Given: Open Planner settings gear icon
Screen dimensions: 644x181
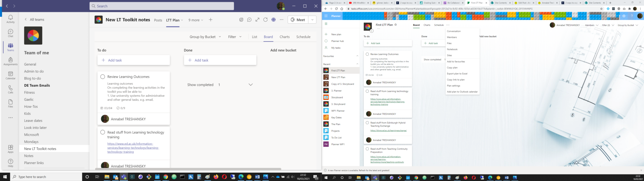Looking at the screenshot, I should point(624,16).
